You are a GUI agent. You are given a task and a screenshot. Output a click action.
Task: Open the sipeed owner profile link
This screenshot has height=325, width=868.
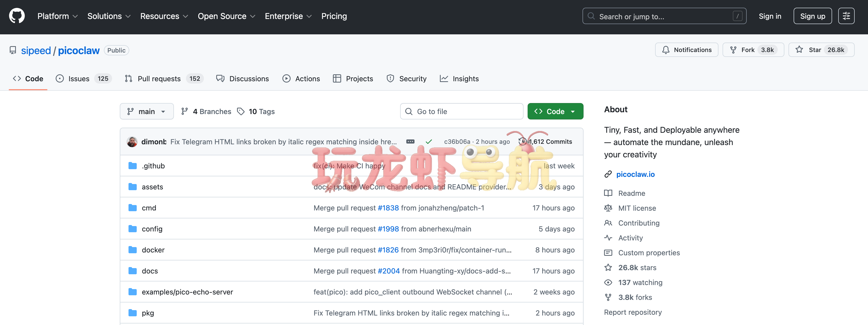(36, 50)
